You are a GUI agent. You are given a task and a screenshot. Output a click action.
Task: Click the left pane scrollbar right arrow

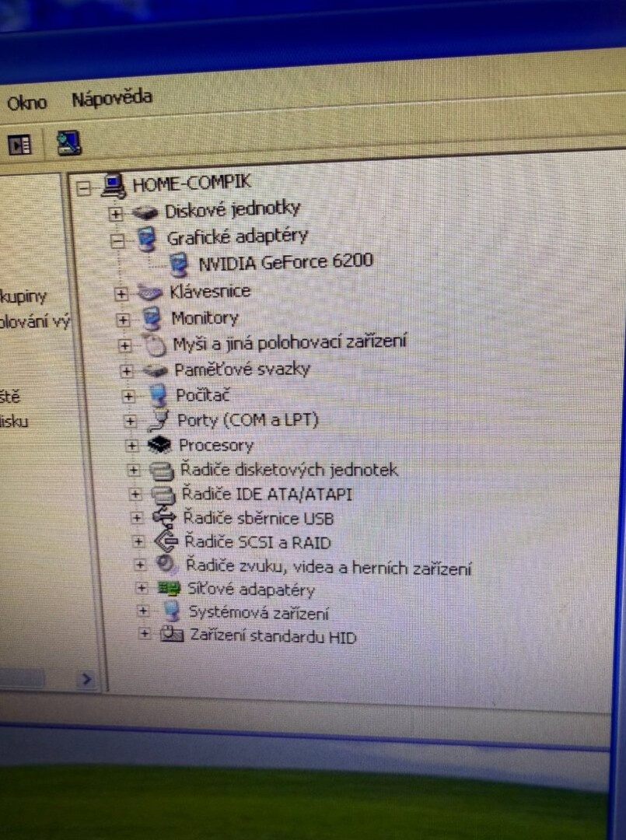[88, 679]
